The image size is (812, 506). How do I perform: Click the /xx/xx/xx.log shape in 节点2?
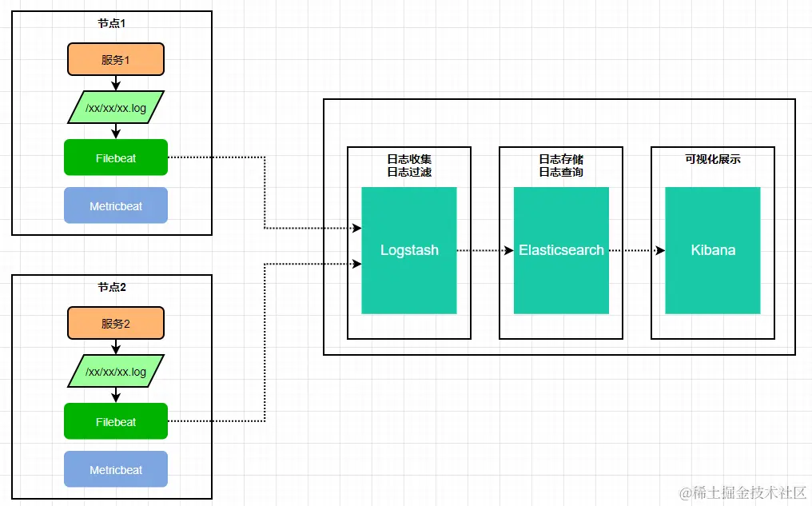click(x=115, y=372)
